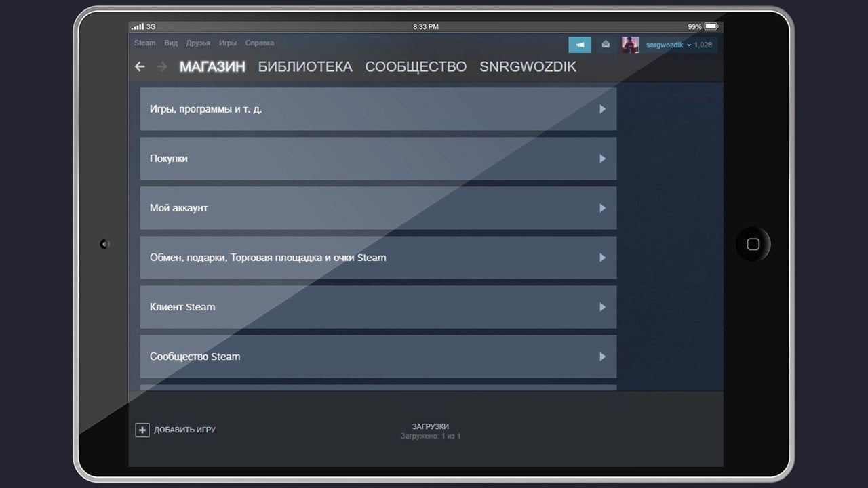Screen dimensions: 868x488
Task: Open the Игры menu
Action: click(x=228, y=43)
